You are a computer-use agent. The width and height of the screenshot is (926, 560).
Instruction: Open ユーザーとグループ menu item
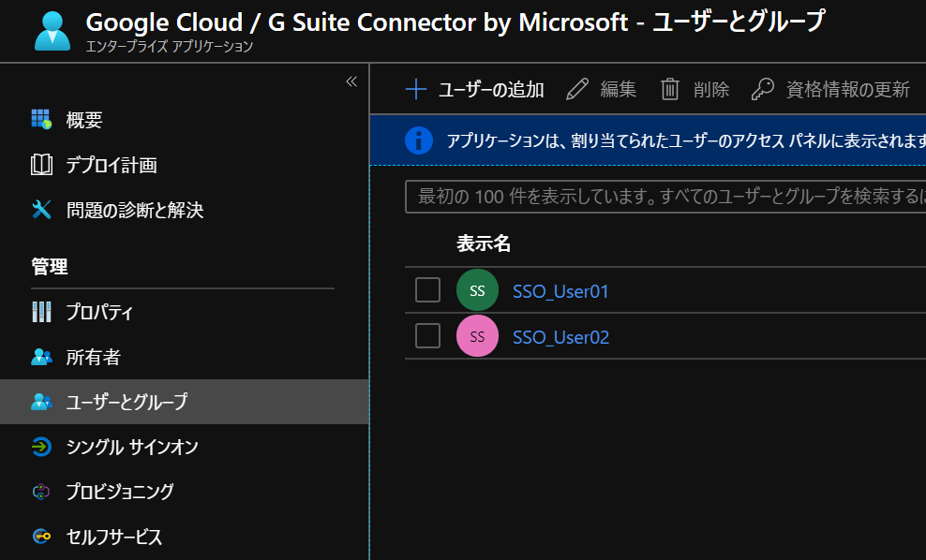[127, 402]
